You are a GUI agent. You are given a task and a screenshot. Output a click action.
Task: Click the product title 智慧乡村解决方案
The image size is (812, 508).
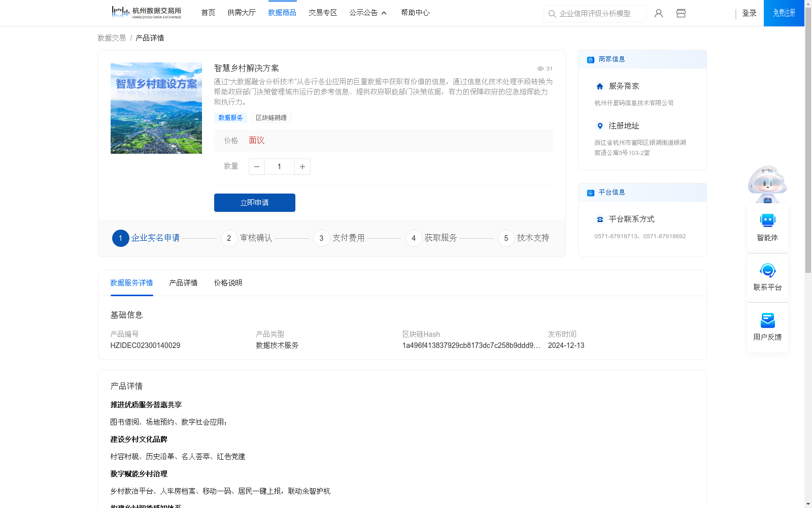click(246, 69)
